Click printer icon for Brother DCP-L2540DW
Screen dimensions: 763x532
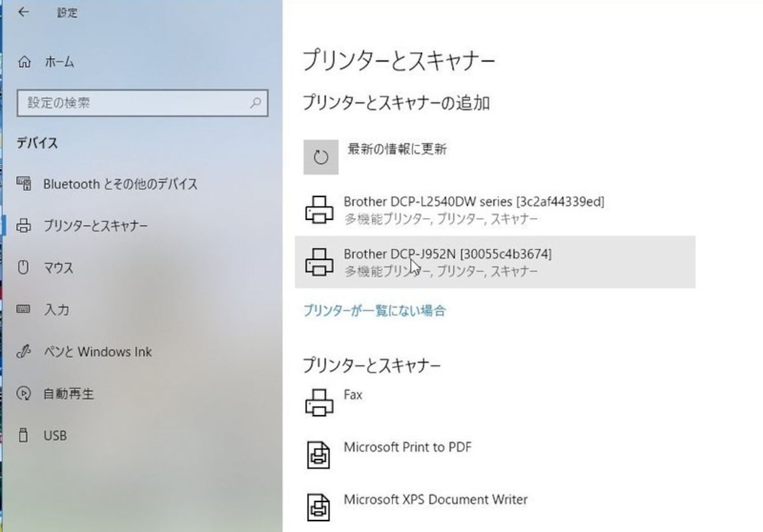point(319,210)
